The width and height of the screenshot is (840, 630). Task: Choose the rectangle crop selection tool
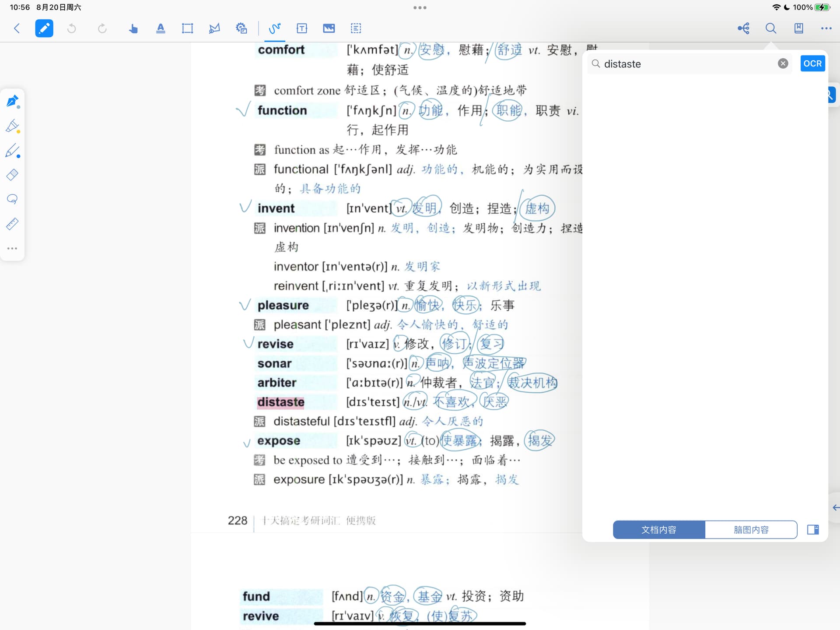[187, 28]
